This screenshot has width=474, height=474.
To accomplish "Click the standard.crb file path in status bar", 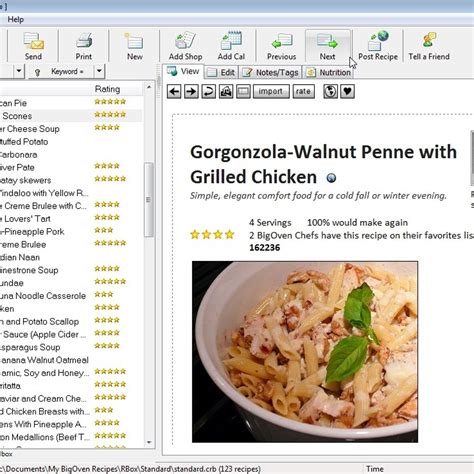I will [x=130, y=469].
